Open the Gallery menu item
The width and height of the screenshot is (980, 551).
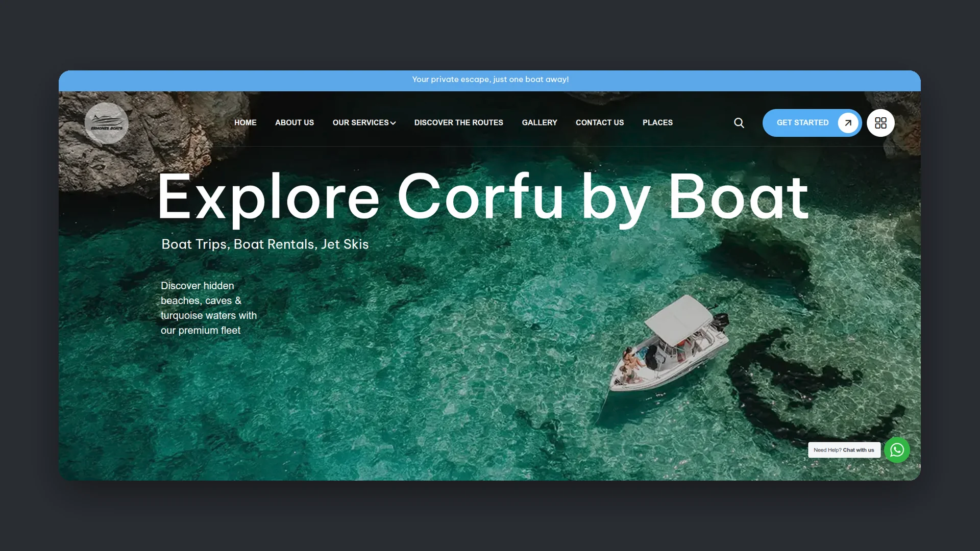click(540, 122)
